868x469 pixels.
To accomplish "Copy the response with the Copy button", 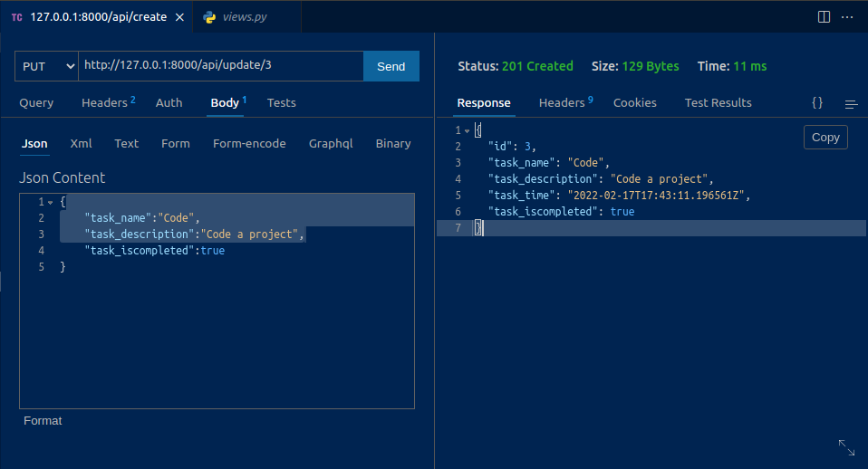I will [x=825, y=138].
